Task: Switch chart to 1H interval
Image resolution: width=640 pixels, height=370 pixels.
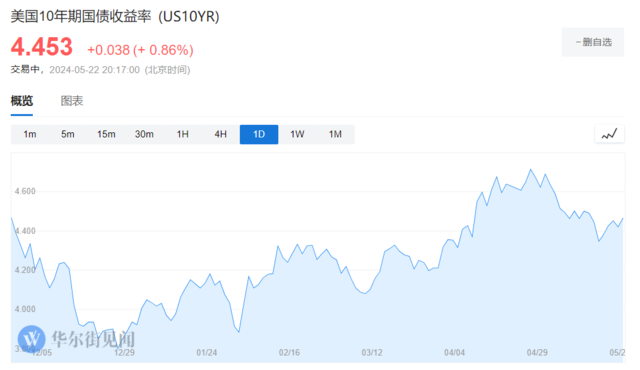Action: pyautogui.click(x=182, y=134)
